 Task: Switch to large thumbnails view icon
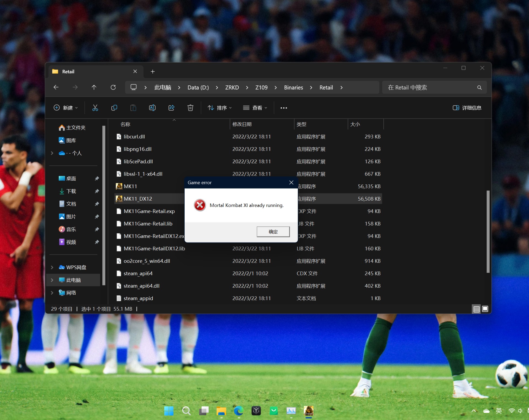[485, 309]
